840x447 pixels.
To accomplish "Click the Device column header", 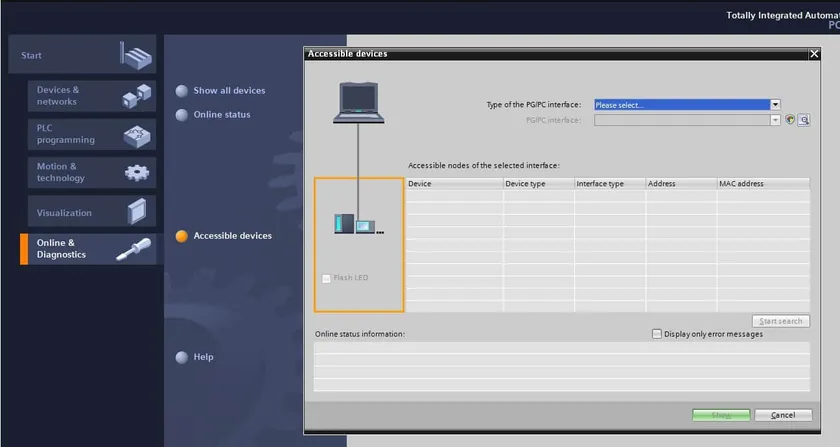I will click(x=454, y=183).
